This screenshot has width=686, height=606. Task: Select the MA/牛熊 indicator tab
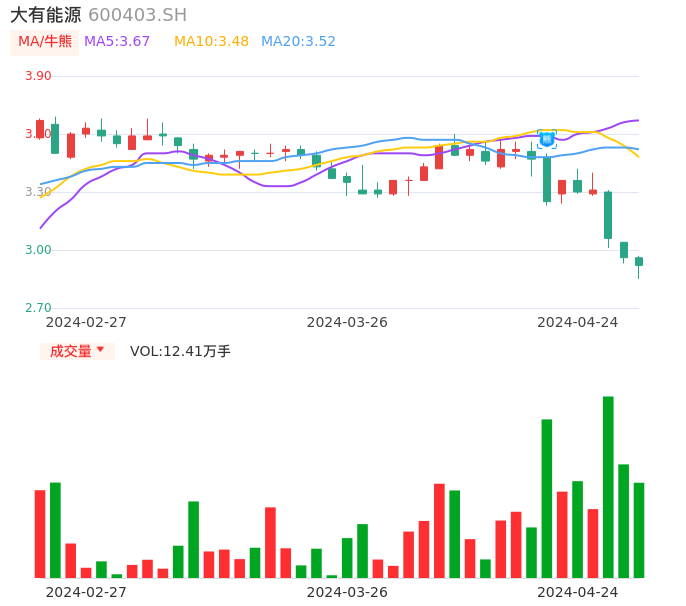[45, 42]
